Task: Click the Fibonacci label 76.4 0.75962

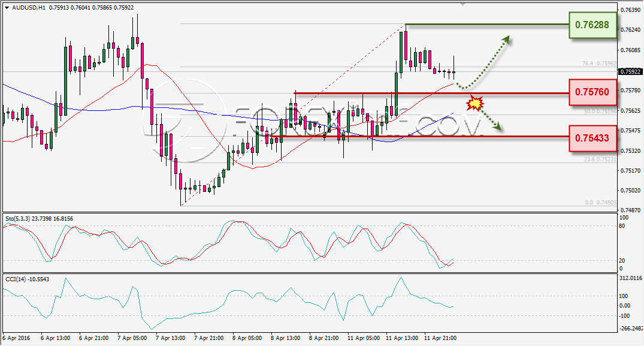Action: pyautogui.click(x=599, y=64)
